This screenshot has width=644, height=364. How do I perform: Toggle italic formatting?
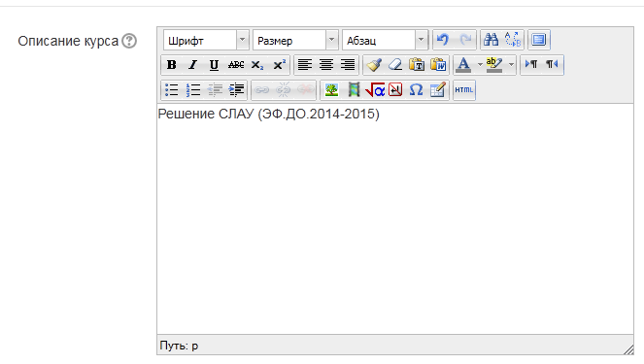click(x=193, y=65)
